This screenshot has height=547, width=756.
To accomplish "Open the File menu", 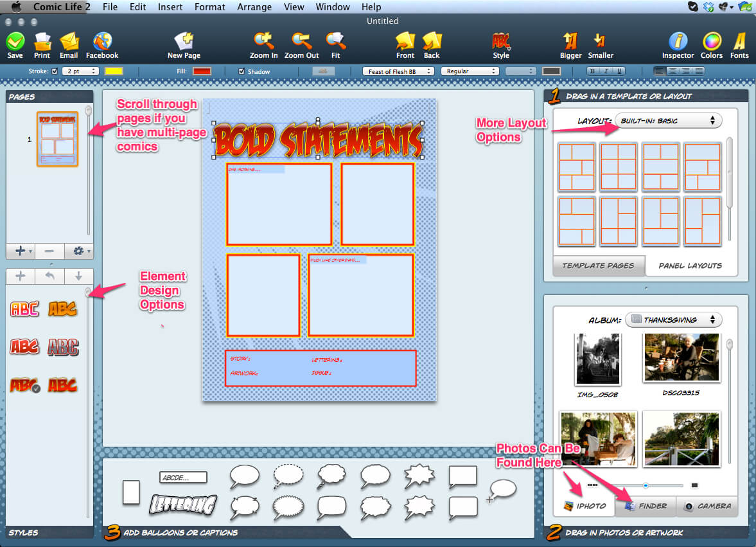I will click(x=110, y=7).
